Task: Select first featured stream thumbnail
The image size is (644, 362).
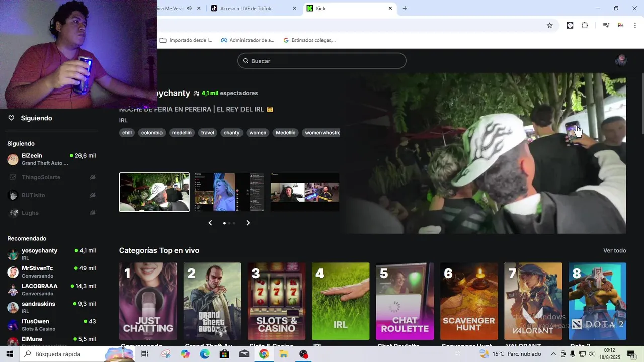Action: click(x=154, y=192)
